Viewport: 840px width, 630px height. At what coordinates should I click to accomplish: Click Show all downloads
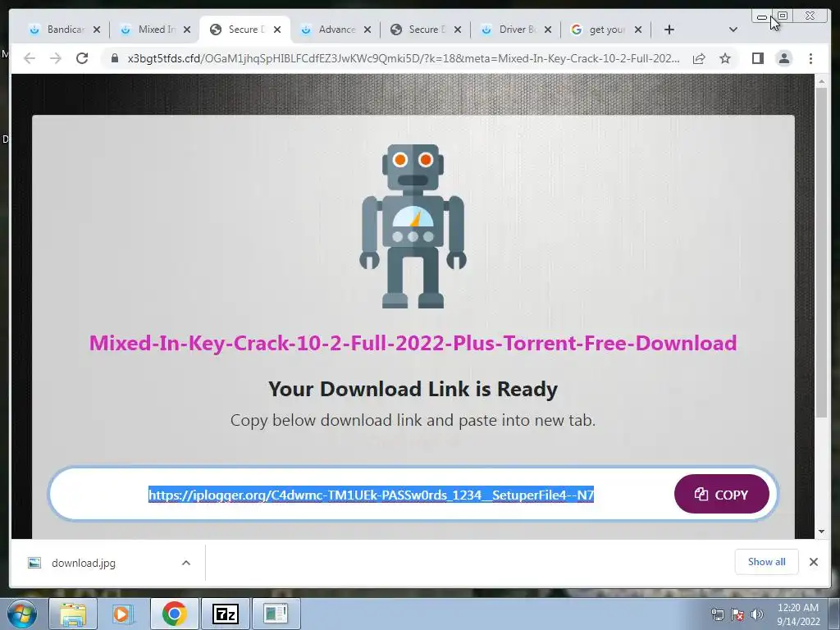point(767,562)
